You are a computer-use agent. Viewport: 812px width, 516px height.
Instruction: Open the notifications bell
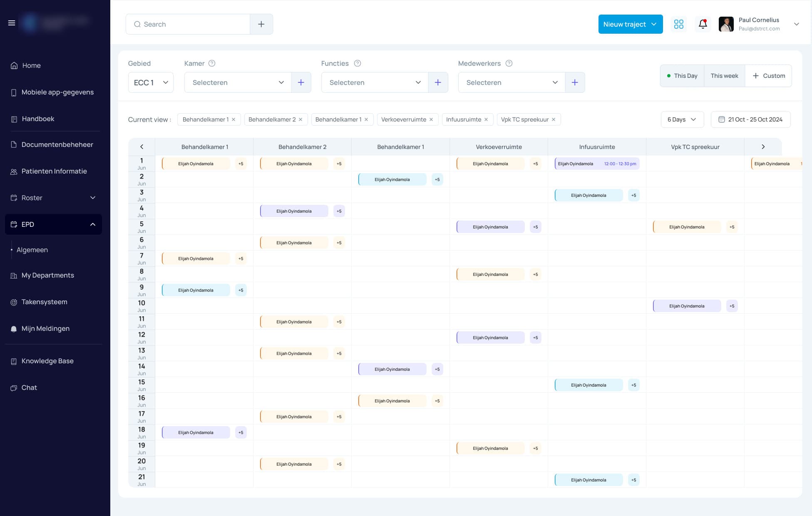[703, 24]
